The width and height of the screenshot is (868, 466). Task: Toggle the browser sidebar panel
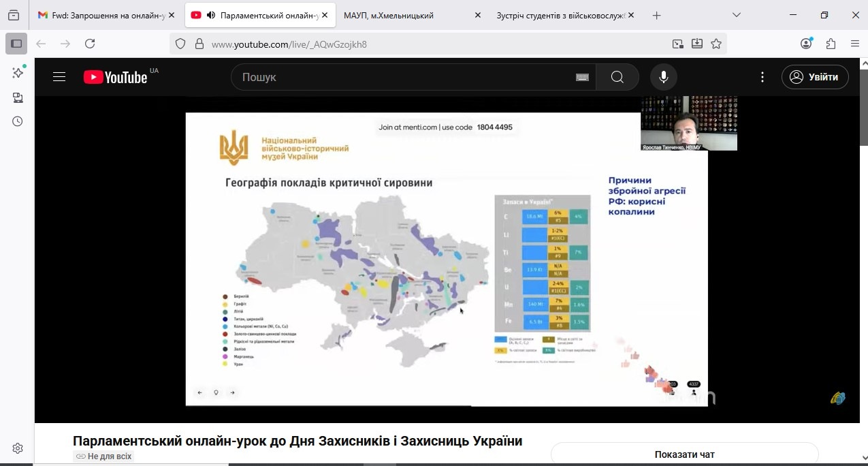click(16, 44)
